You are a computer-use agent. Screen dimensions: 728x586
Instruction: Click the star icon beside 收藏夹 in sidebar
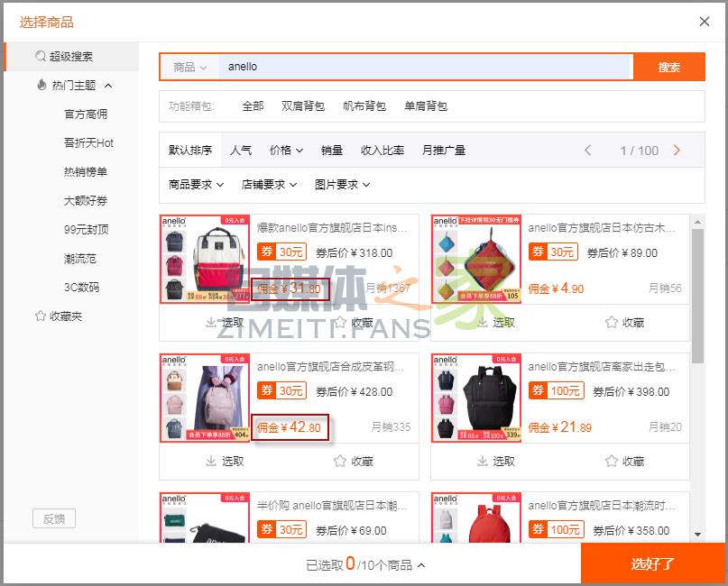(x=40, y=316)
